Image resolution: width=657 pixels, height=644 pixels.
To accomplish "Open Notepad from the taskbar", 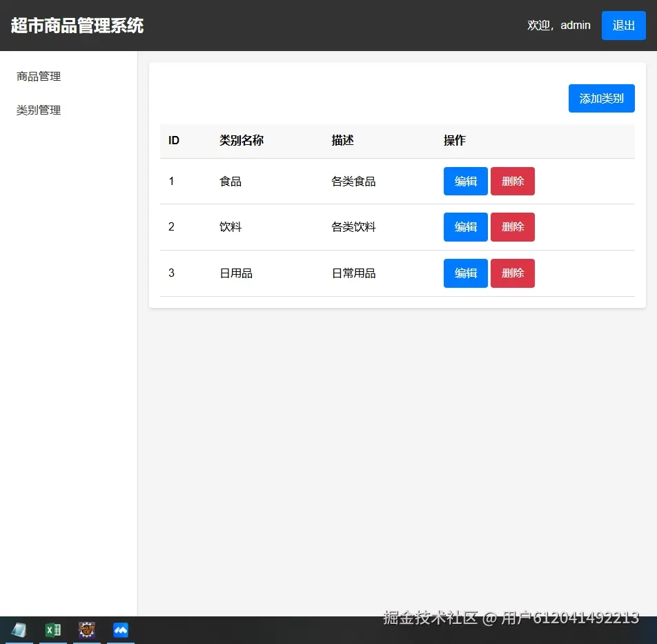I will point(19,630).
